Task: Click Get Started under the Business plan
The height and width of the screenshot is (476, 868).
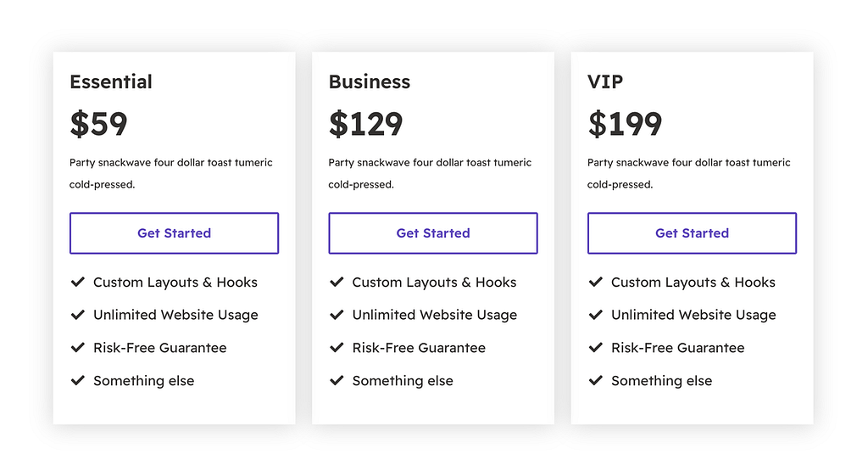Action: pyautogui.click(x=433, y=233)
